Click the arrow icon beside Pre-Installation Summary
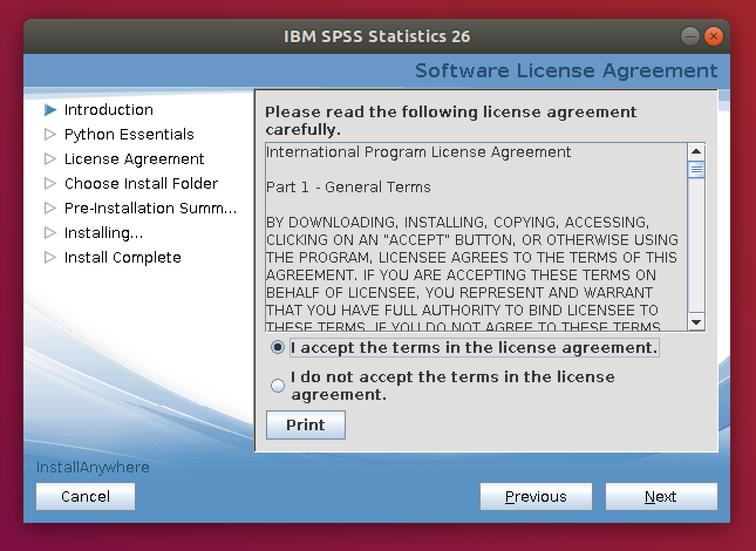Viewport: 756px width, 551px height. coord(50,208)
